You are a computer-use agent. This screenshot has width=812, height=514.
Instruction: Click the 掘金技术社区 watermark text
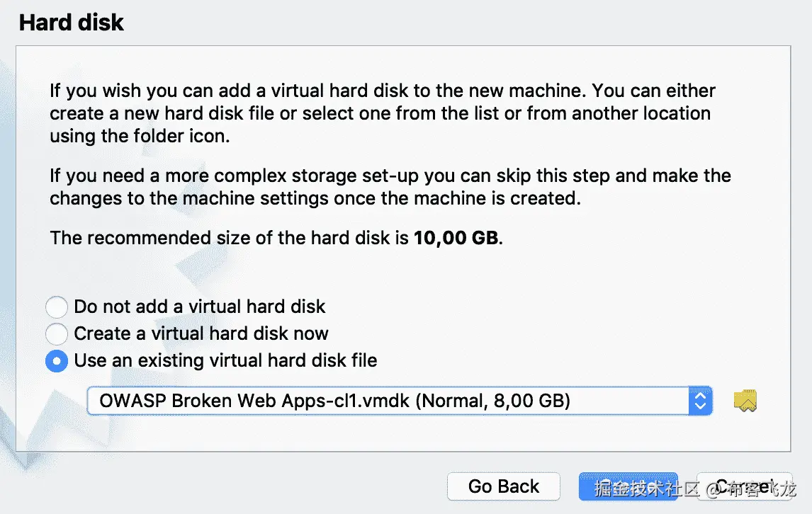(648, 489)
